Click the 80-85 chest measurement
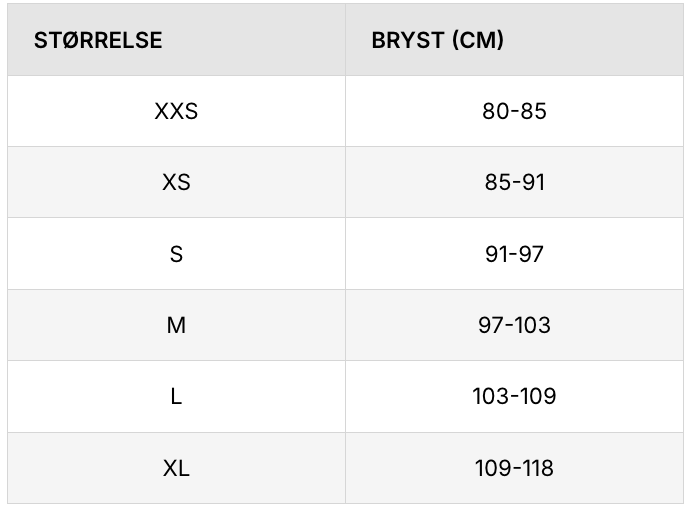The height and width of the screenshot is (506, 686). pyautogui.click(x=514, y=111)
